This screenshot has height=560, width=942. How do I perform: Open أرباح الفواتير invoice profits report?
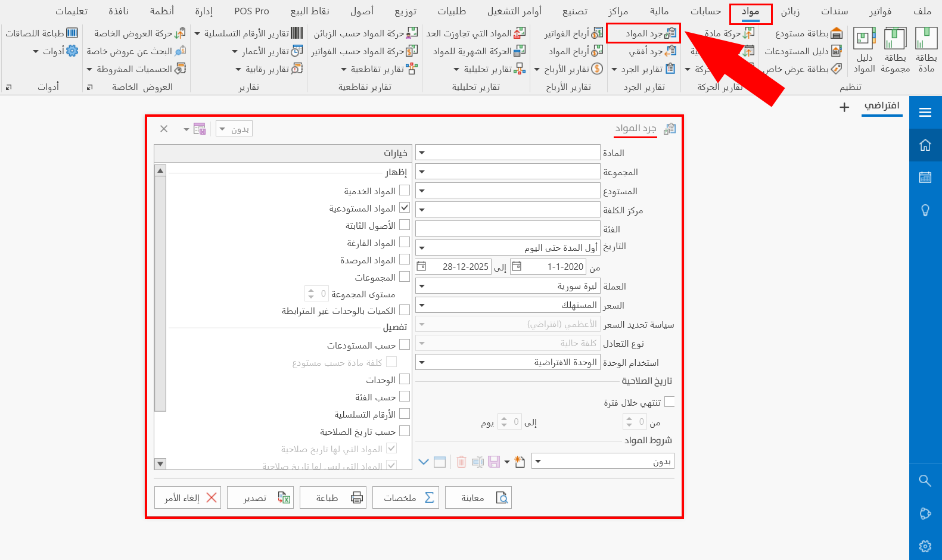point(573,33)
